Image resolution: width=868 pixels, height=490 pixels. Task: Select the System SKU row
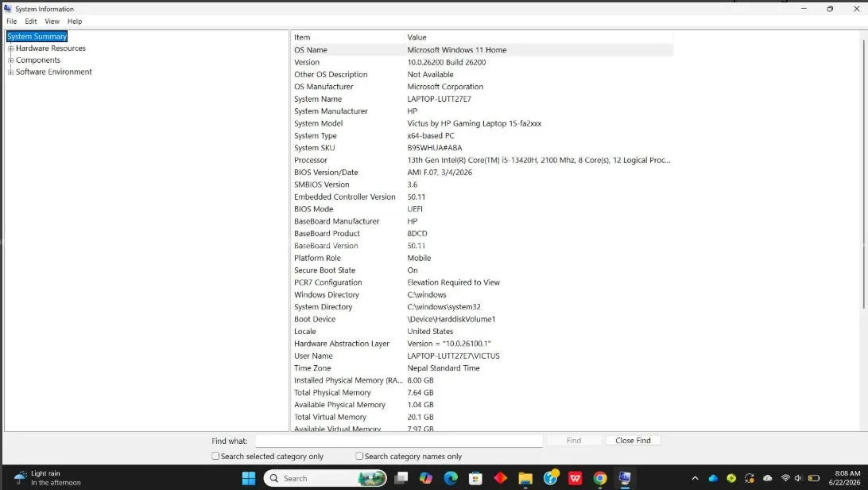pyautogui.click(x=482, y=148)
